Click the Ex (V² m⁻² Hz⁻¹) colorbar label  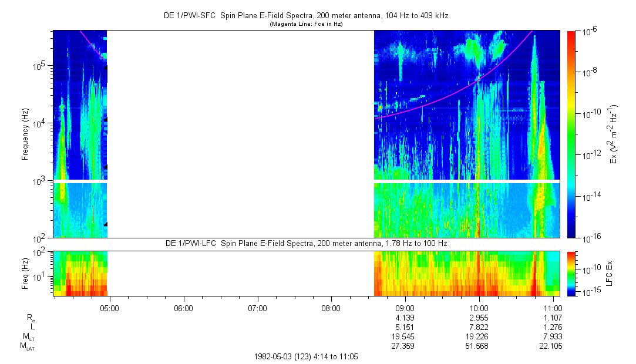[613, 134]
